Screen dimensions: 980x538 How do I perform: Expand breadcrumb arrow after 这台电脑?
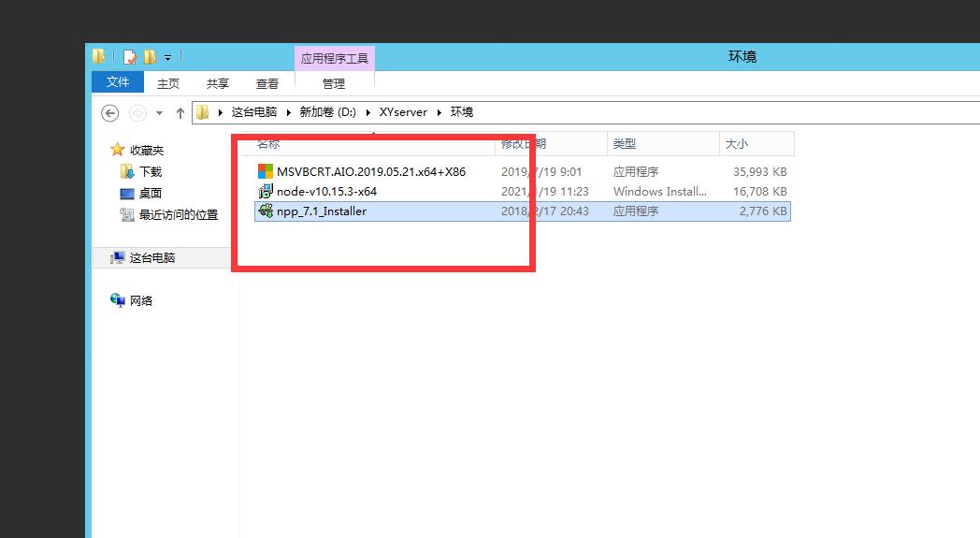tap(289, 112)
